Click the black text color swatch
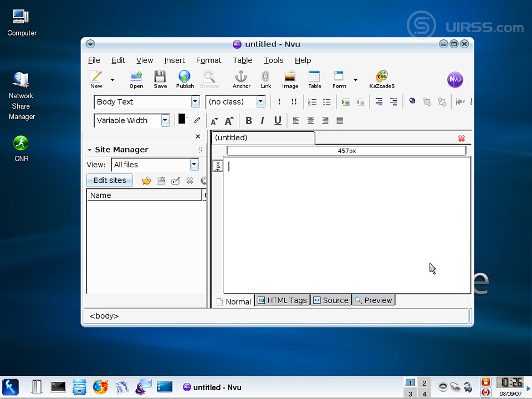This screenshot has width=532, height=399. coord(182,119)
